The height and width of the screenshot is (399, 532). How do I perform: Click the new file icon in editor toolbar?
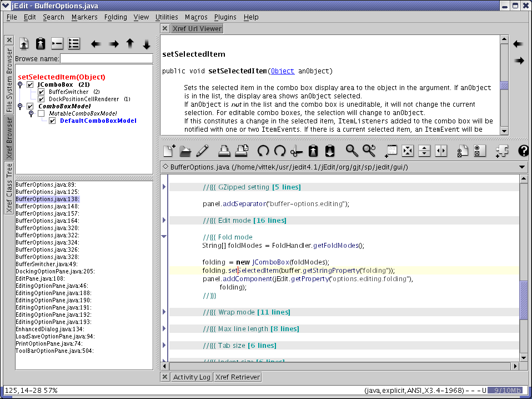pos(169,151)
